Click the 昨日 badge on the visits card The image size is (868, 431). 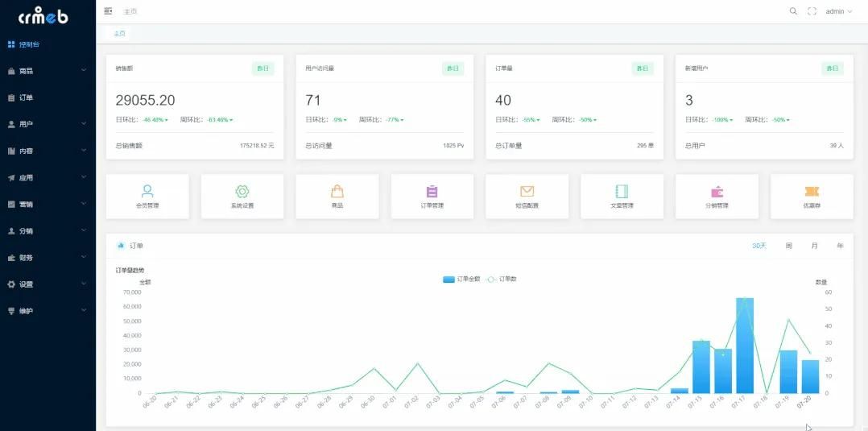coord(453,68)
